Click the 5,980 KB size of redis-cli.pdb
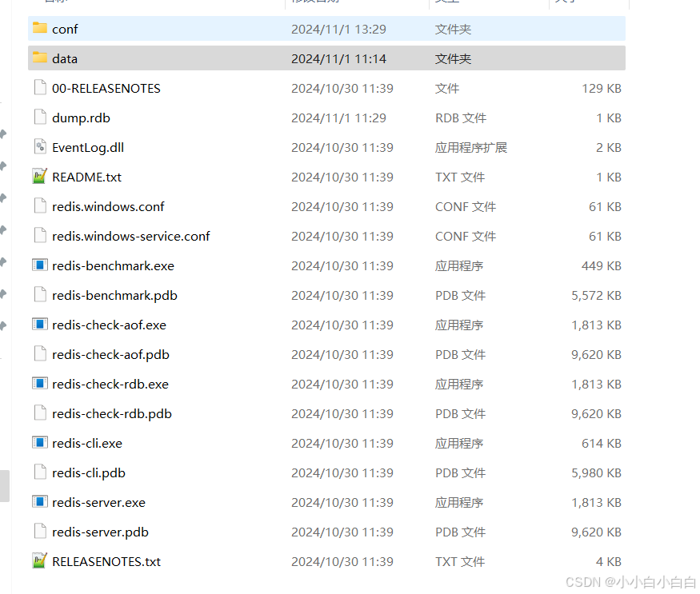700x594 pixels. [597, 473]
